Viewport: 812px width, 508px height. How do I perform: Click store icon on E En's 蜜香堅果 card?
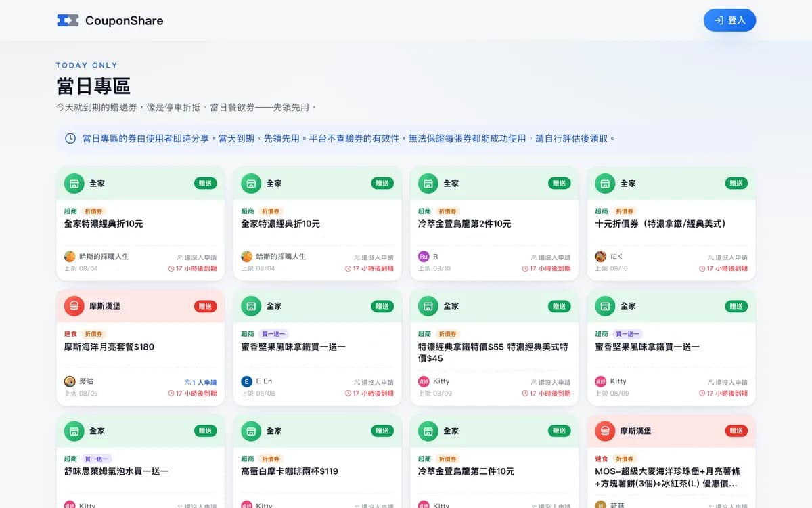tap(251, 306)
